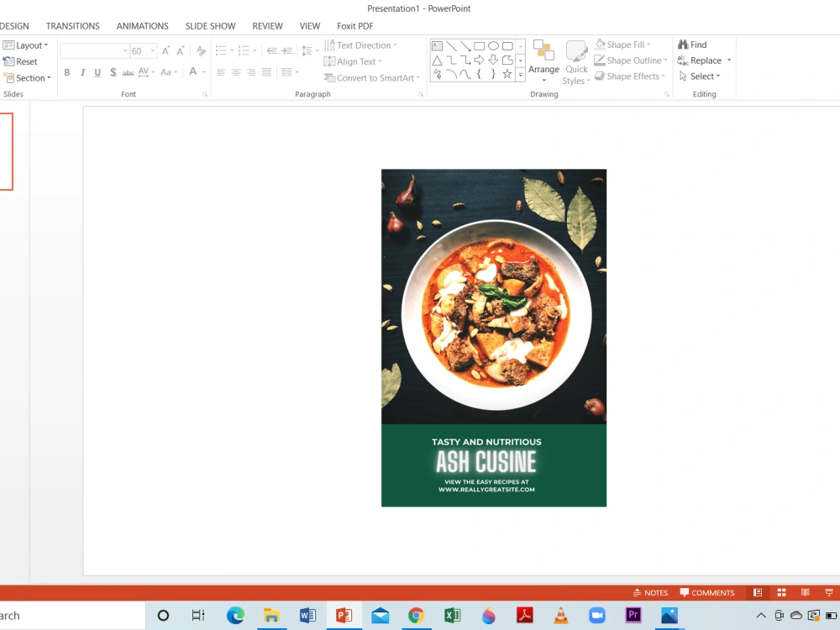Switch to the REVIEW tab
Image resolution: width=840 pixels, height=630 pixels.
coord(267,26)
